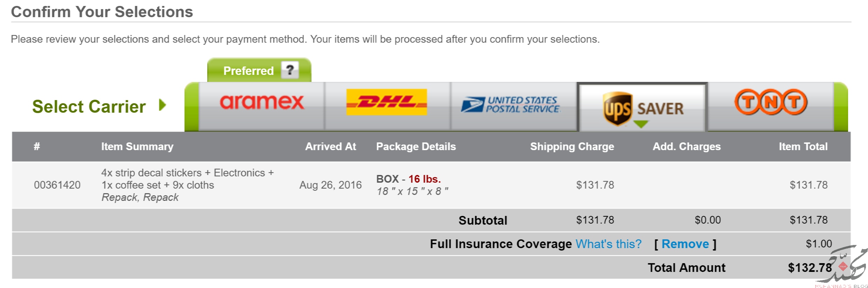This screenshot has width=868, height=288.
Task: Select the Aramex carrier logo
Action: click(262, 102)
